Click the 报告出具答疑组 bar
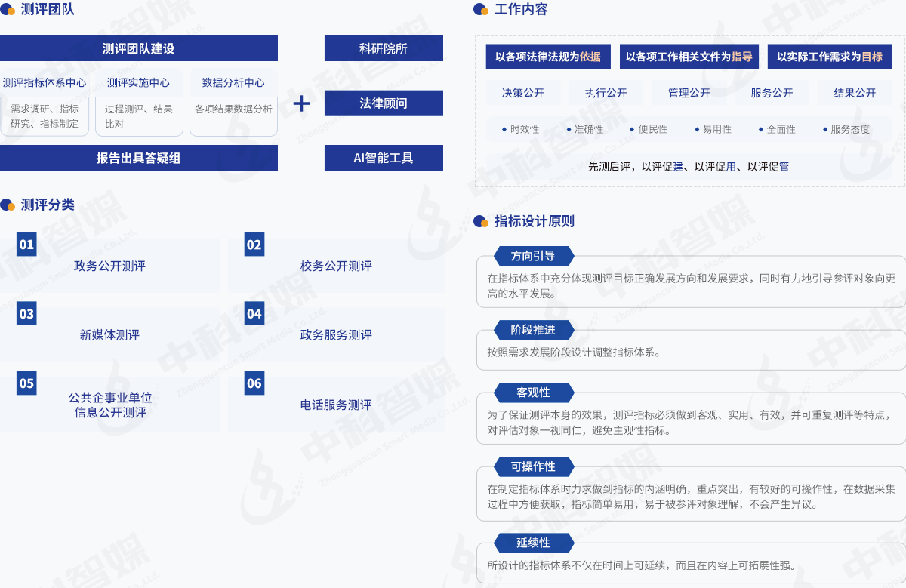Screen dimensions: 906x588 coord(139,158)
